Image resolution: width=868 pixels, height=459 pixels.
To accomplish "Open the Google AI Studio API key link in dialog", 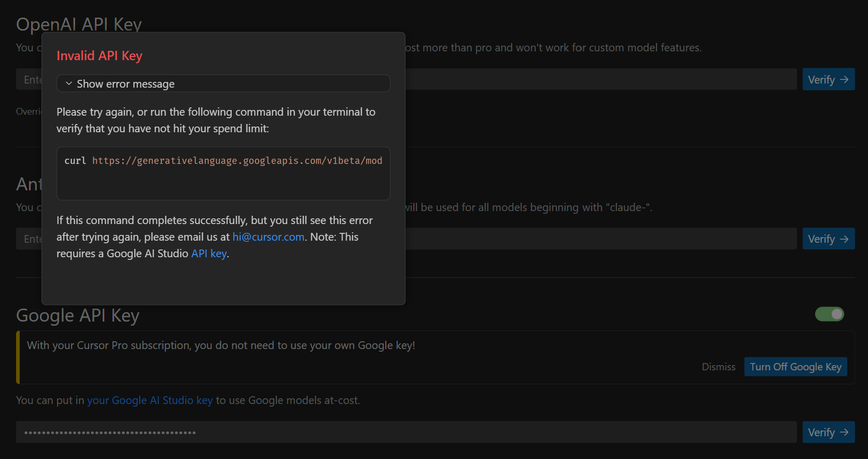I will [209, 254].
